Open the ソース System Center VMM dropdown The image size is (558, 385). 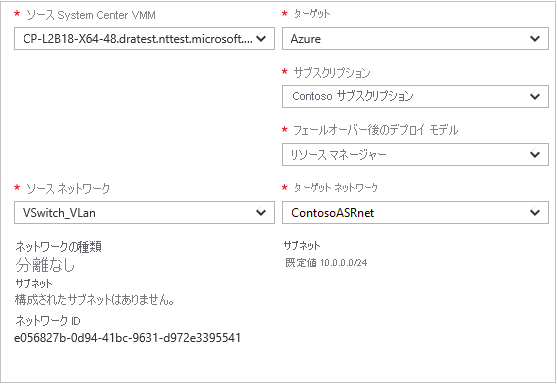tap(144, 38)
